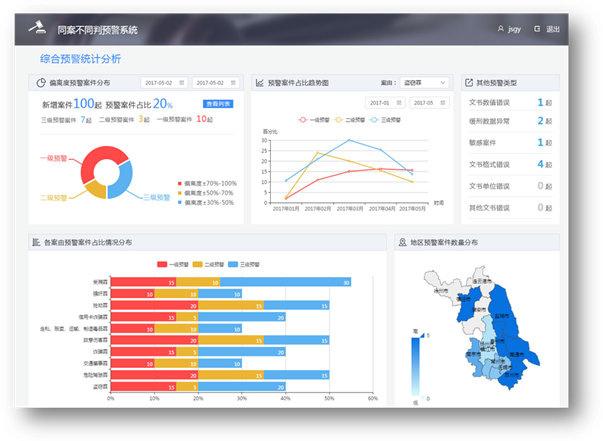Image resolution: width=603 pixels, height=441 pixels.
Task: Open the 案由 dropdown in trend panel
Action: (415, 82)
